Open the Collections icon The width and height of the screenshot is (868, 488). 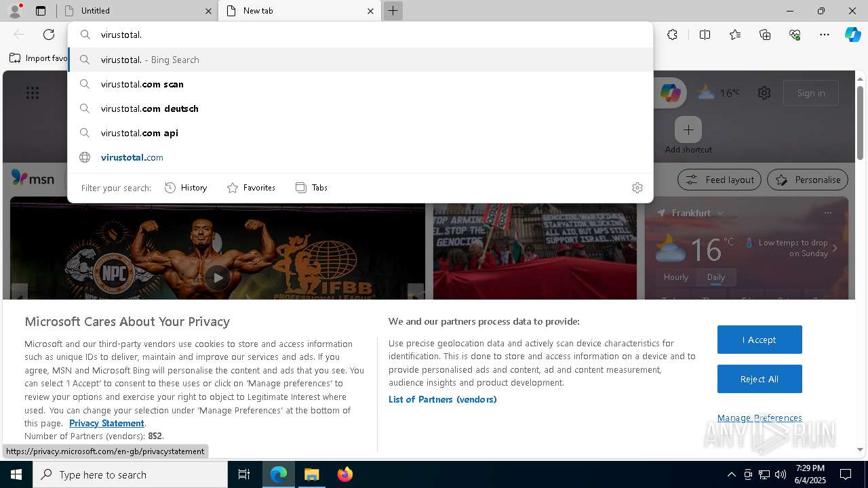pos(765,35)
